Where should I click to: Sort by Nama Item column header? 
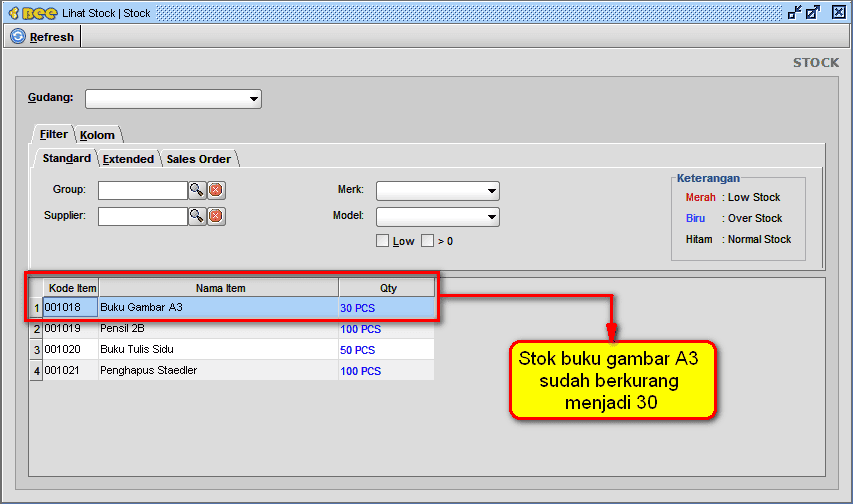pos(219,288)
